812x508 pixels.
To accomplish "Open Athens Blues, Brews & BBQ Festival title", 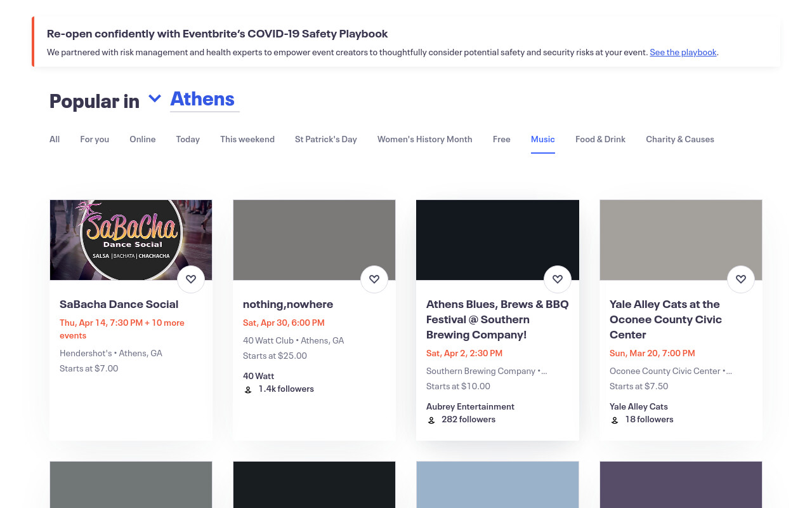I will pyautogui.click(x=497, y=319).
